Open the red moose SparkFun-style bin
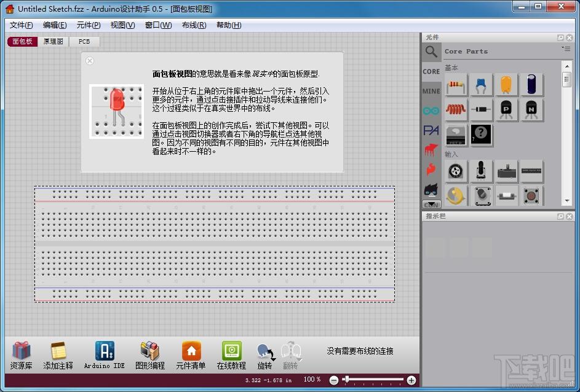The image size is (580, 392). pos(431,150)
